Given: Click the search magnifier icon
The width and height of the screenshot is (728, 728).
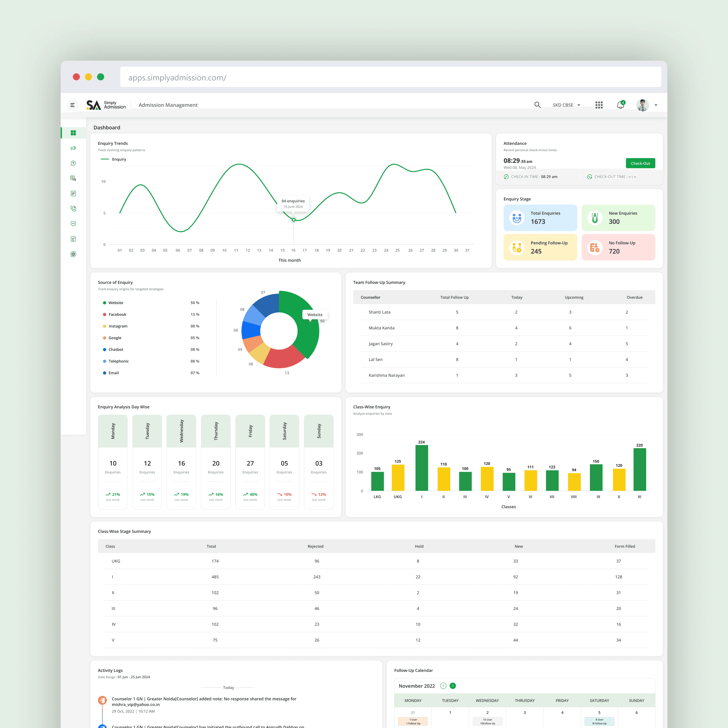Looking at the screenshot, I should pyautogui.click(x=537, y=105).
